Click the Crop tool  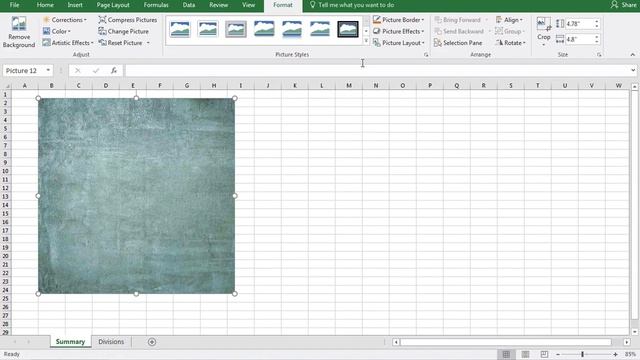point(544,31)
